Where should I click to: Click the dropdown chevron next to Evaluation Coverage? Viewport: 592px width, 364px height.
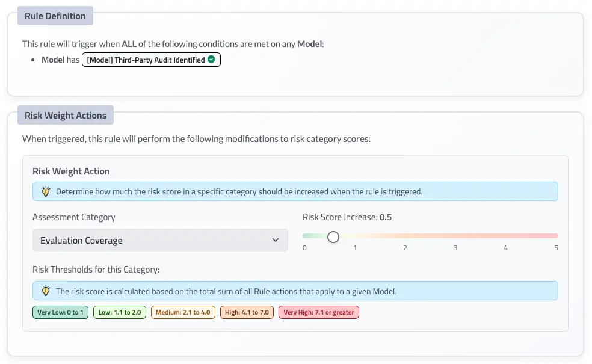276,240
